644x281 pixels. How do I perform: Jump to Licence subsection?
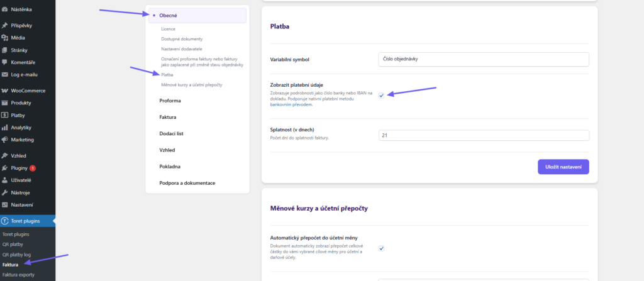point(168,29)
